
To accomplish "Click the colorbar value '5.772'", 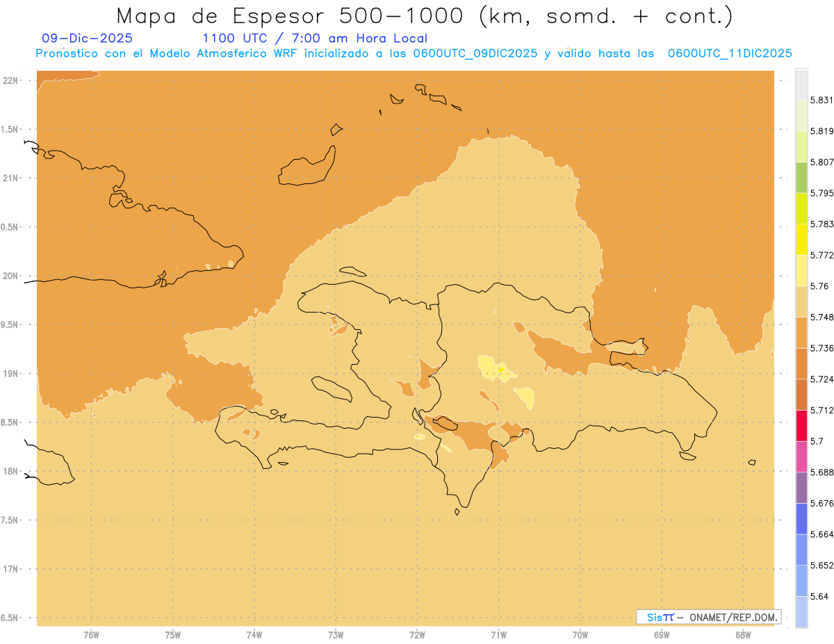I will tap(821, 255).
